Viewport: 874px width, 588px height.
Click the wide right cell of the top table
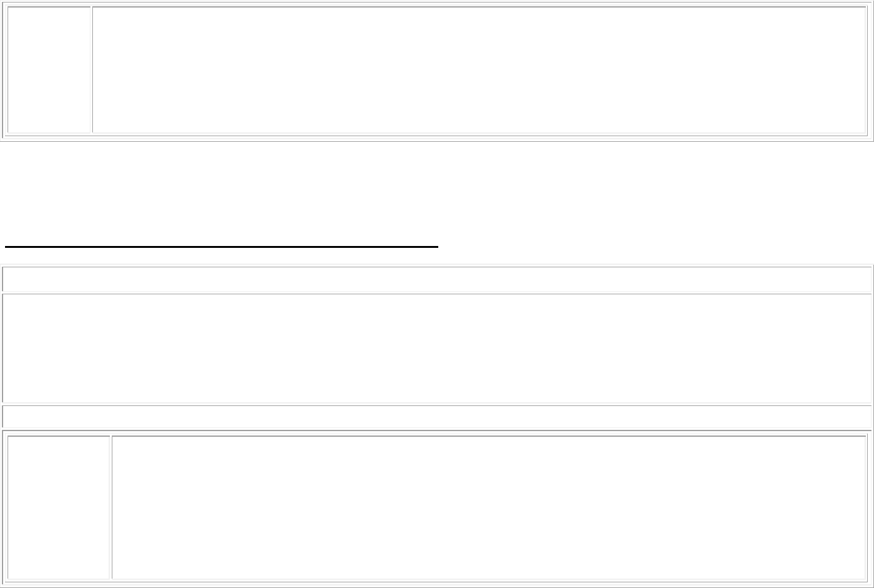[479, 70]
